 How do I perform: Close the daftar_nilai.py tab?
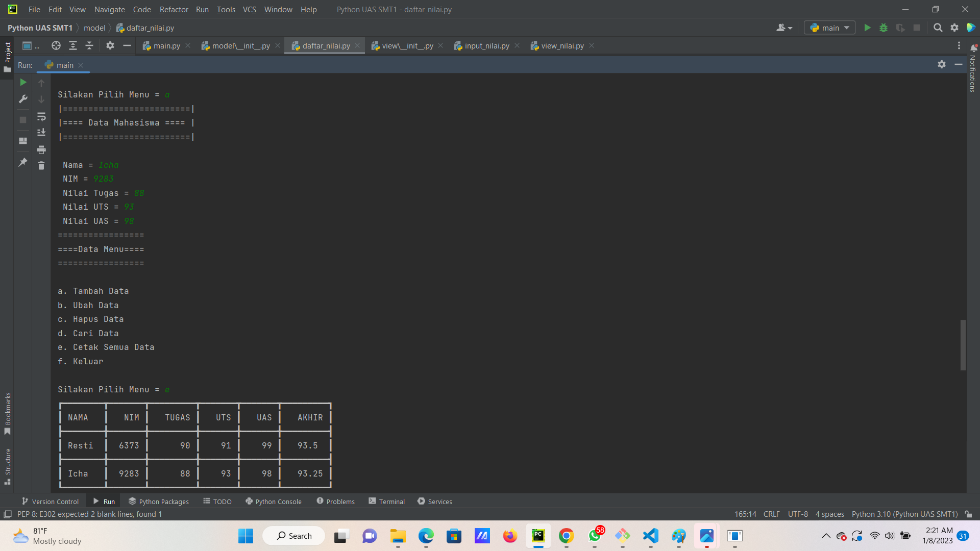(357, 46)
